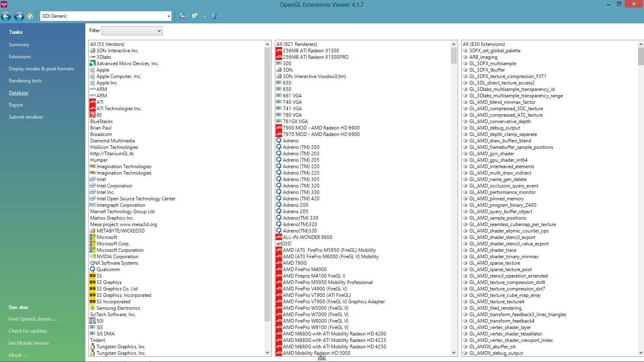Click the vendors list scrollbar thumb
The width and height of the screenshot is (644, 362).
tap(268, 185)
